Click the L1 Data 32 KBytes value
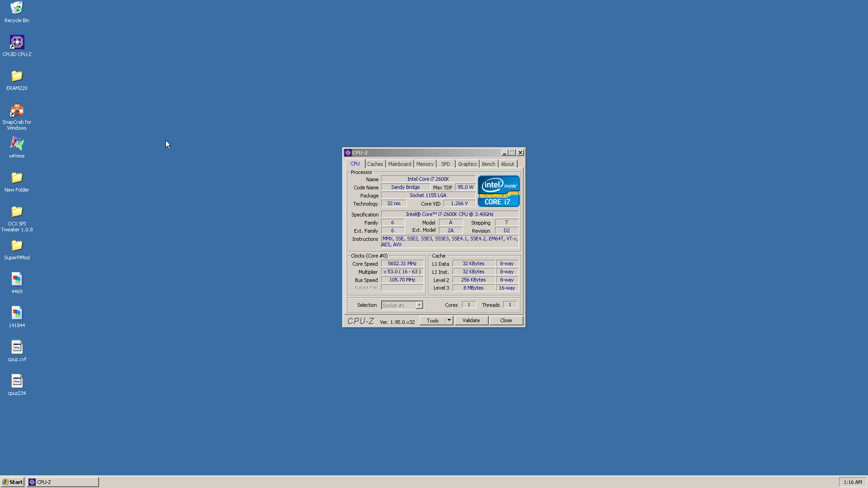 pyautogui.click(x=473, y=264)
